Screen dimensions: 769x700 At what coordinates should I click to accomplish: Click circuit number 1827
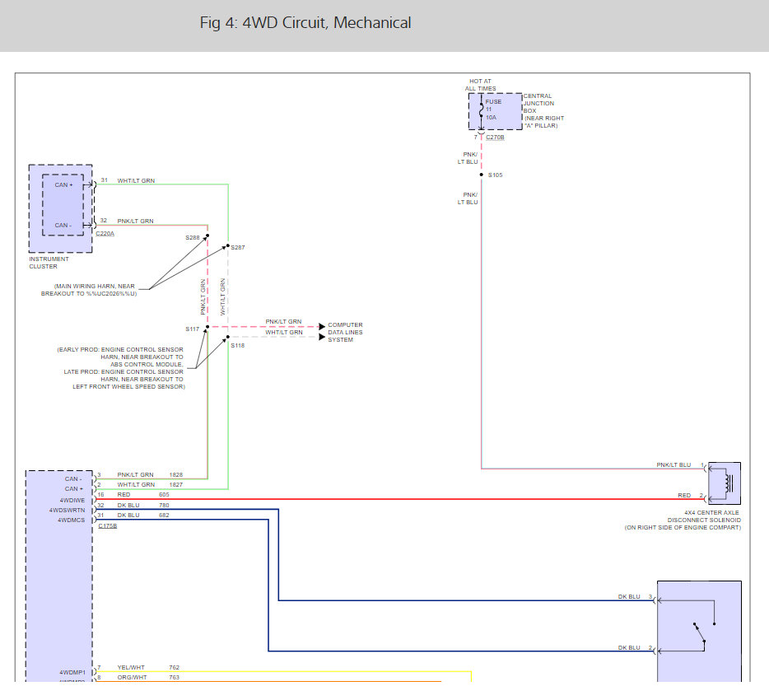176,485
